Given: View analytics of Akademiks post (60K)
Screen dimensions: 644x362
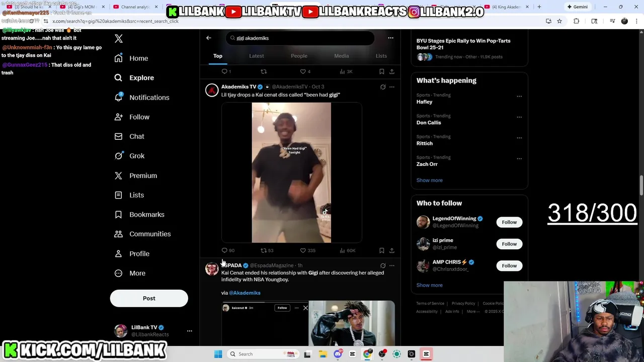Looking at the screenshot, I should 347,250.
